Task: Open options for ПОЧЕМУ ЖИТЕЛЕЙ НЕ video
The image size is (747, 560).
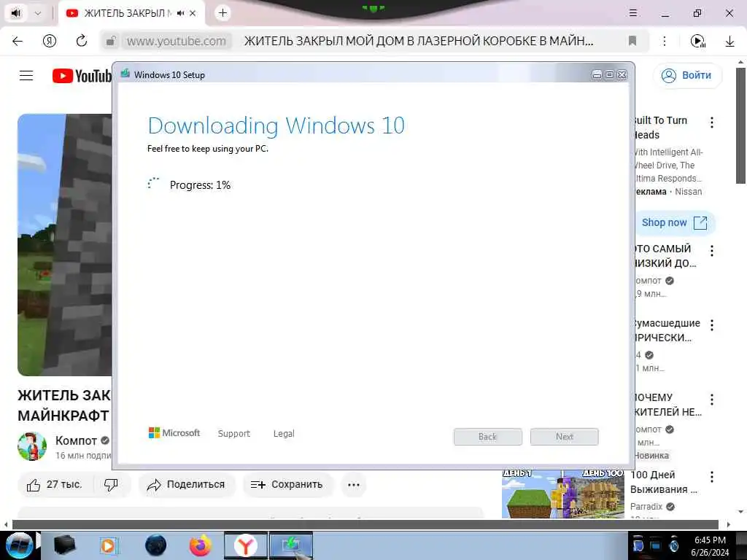Action: (x=712, y=400)
